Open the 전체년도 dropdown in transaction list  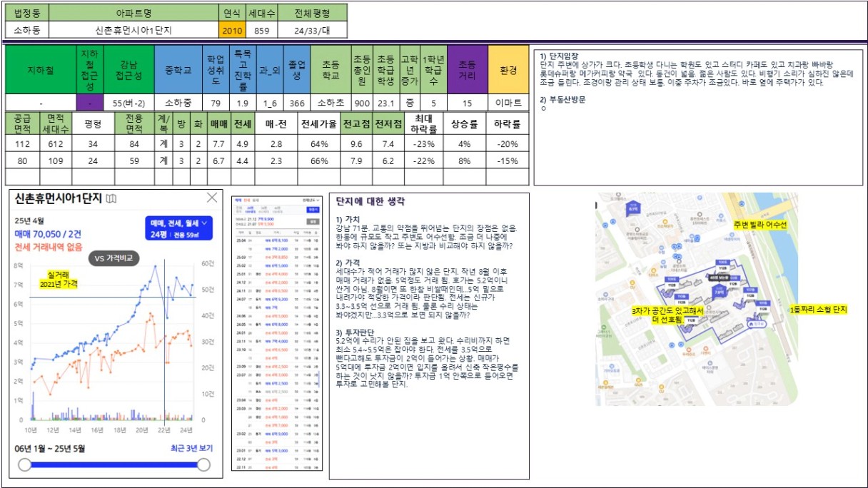[x=313, y=202]
